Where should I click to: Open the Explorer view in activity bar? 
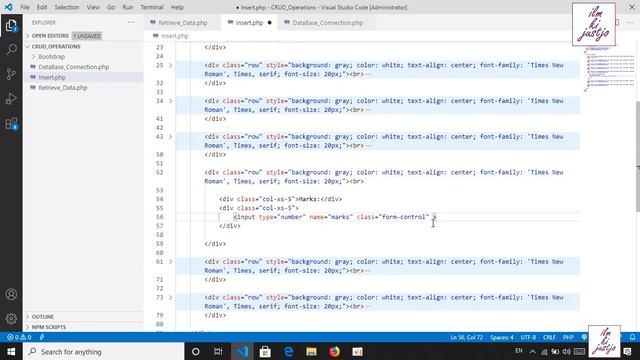coord(11,26)
